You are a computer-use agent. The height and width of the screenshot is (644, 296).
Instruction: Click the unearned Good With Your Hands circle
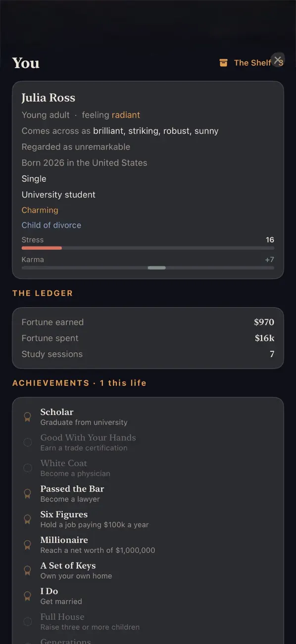[x=28, y=442]
